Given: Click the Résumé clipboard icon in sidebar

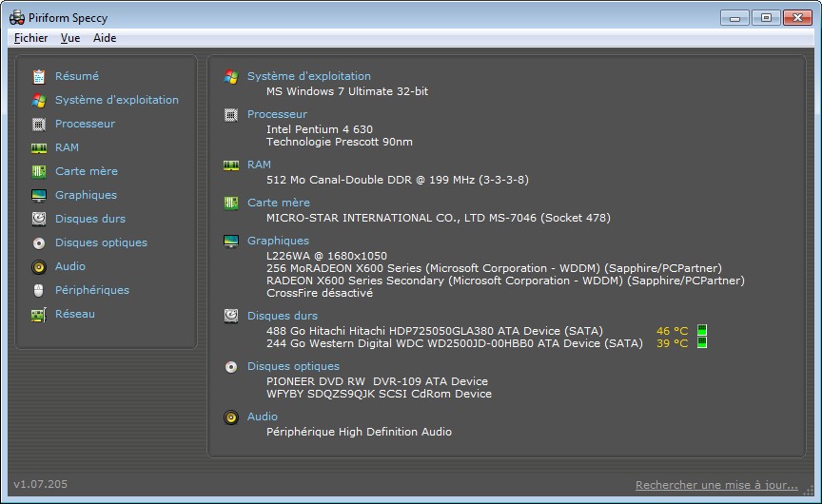Looking at the screenshot, I should point(39,76).
